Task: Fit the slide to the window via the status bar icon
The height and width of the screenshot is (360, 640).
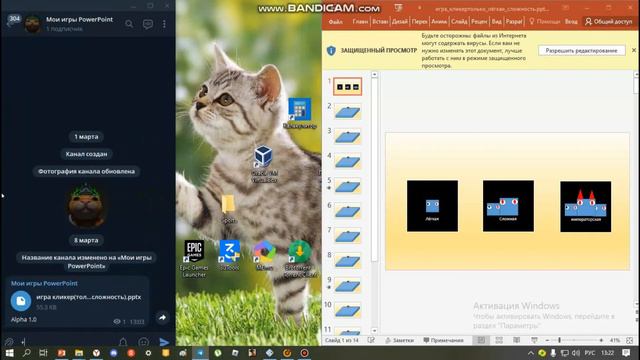Action: pyautogui.click(x=629, y=340)
